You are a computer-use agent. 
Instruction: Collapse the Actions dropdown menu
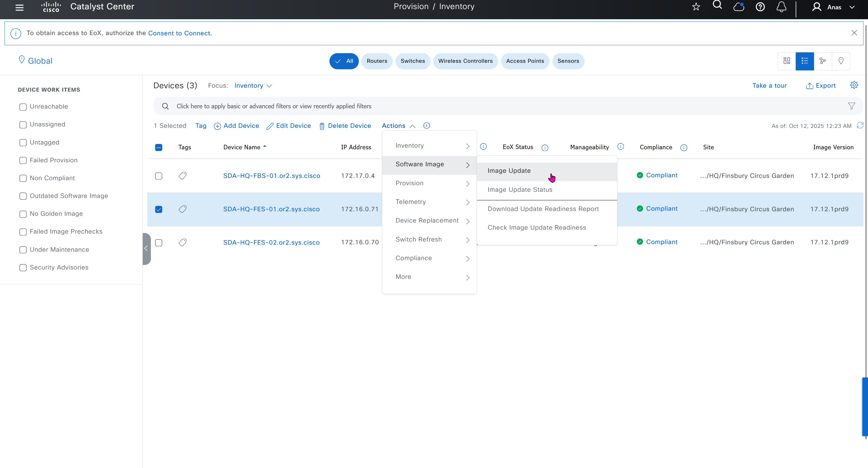[x=398, y=126]
